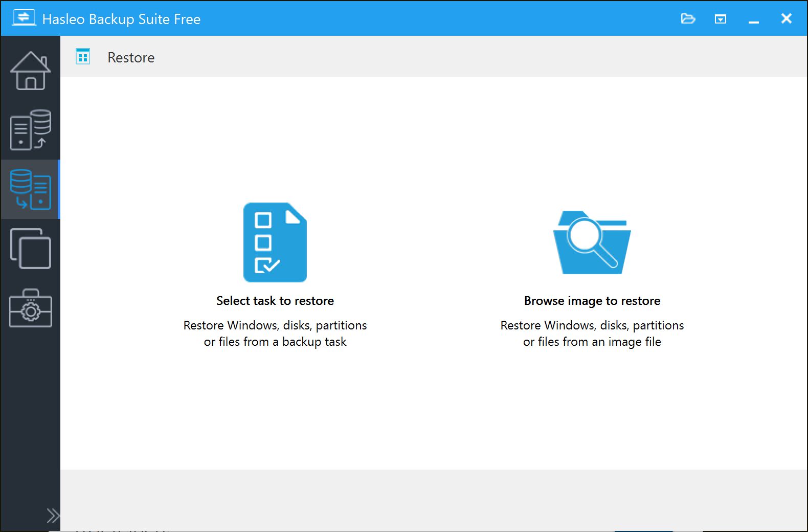Click 'or files from a backup task' description

275,342
